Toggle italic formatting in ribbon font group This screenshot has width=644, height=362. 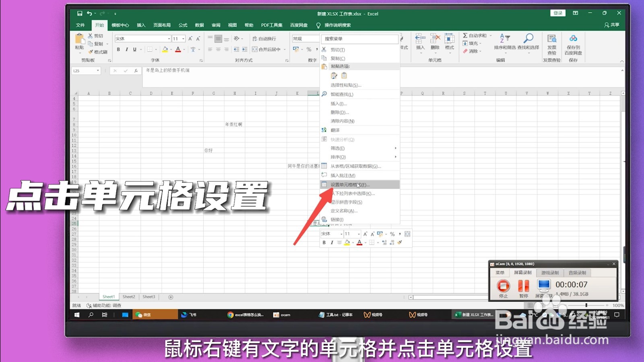coord(127,49)
